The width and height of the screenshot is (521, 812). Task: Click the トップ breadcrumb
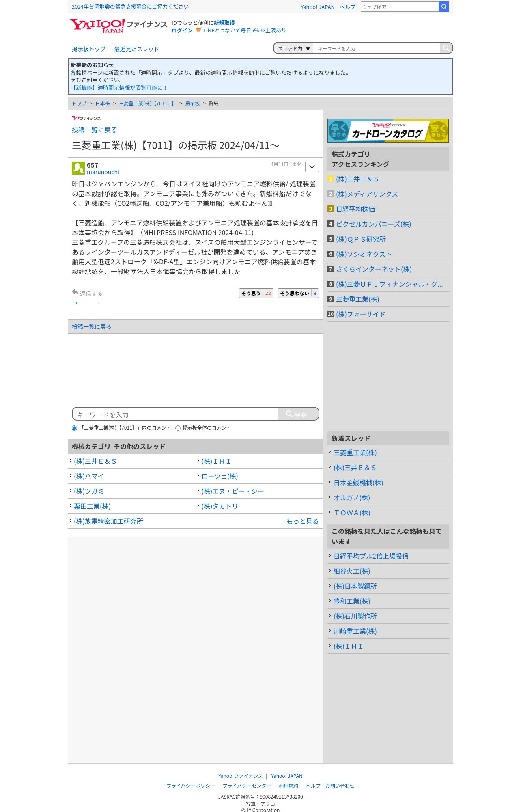(x=79, y=104)
